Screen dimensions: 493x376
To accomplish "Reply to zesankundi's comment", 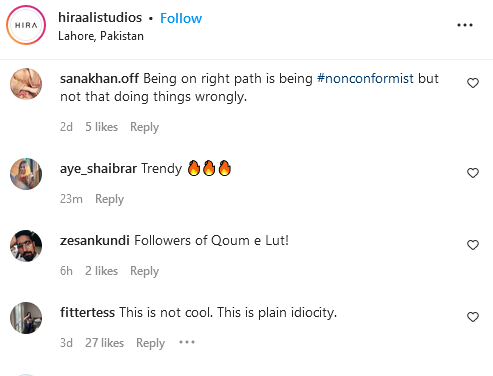I will [144, 271].
